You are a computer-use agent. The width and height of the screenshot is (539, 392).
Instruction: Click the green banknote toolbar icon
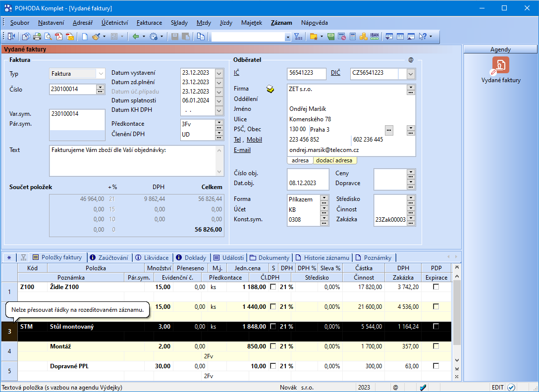[331, 37]
